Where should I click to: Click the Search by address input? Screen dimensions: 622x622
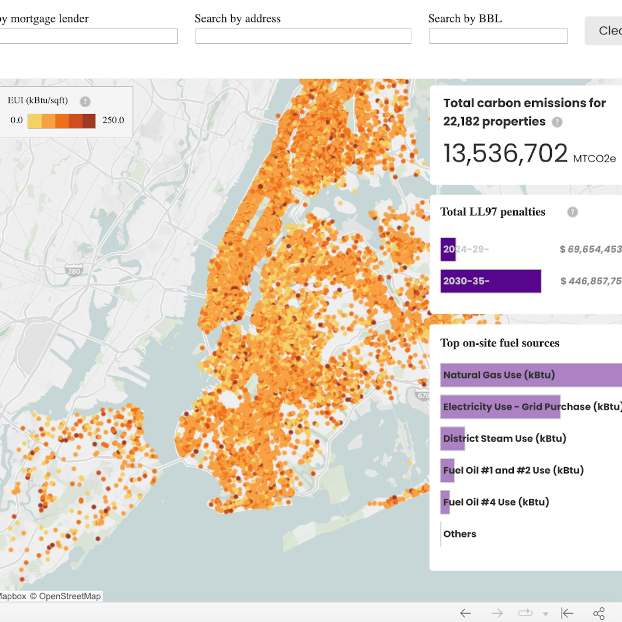pyautogui.click(x=303, y=36)
